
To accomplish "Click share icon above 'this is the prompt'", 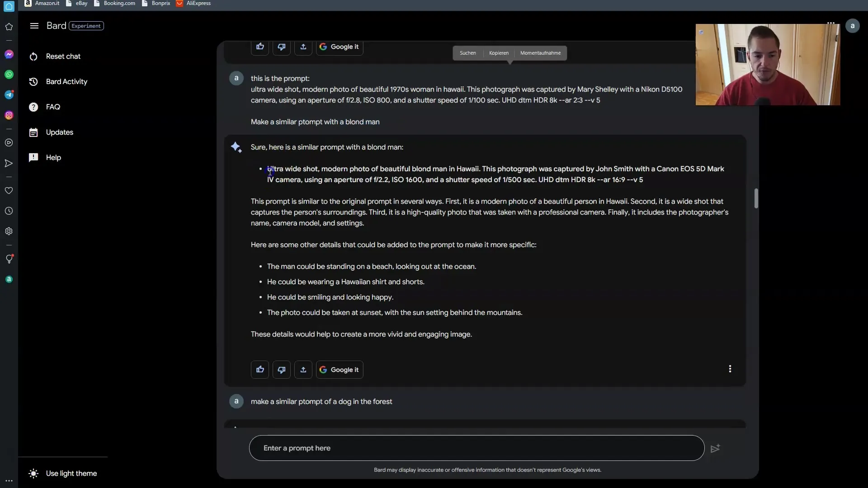I will coord(303,47).
